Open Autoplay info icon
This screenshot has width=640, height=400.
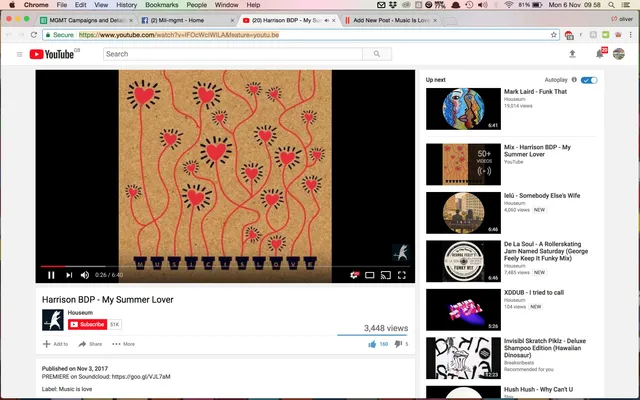pyautogui.click(x=574, y=80)
